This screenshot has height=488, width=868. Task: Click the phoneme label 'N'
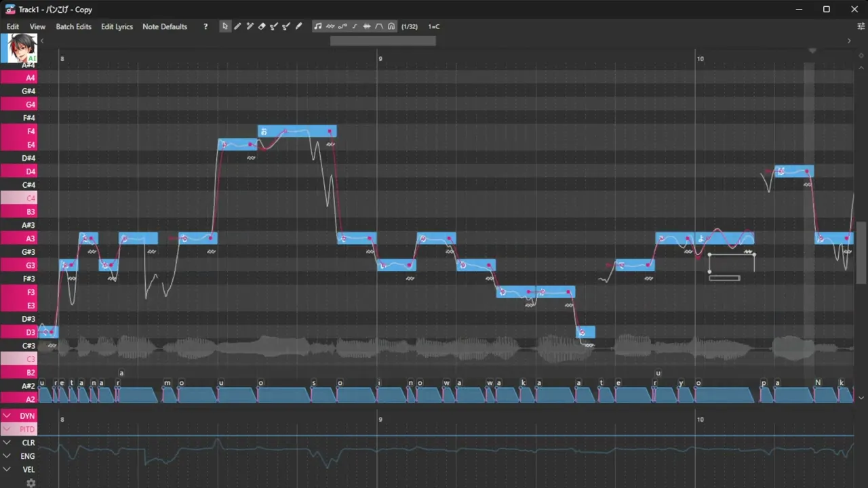pyautogui.click(x=818, y=383)
